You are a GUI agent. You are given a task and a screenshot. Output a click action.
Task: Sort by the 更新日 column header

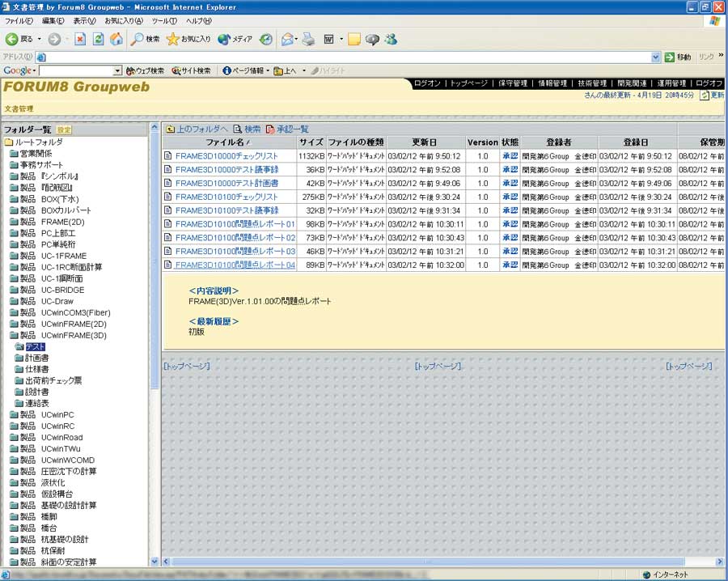coord(425,142)
